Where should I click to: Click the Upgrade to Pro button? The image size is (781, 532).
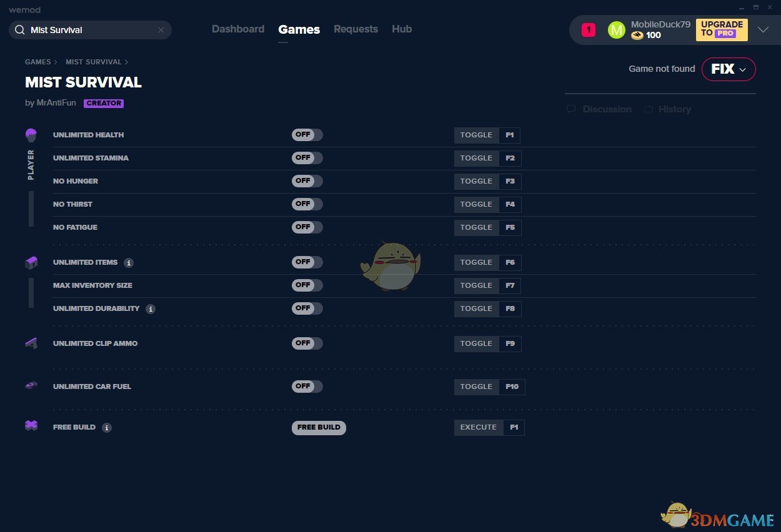coord(722,30)
